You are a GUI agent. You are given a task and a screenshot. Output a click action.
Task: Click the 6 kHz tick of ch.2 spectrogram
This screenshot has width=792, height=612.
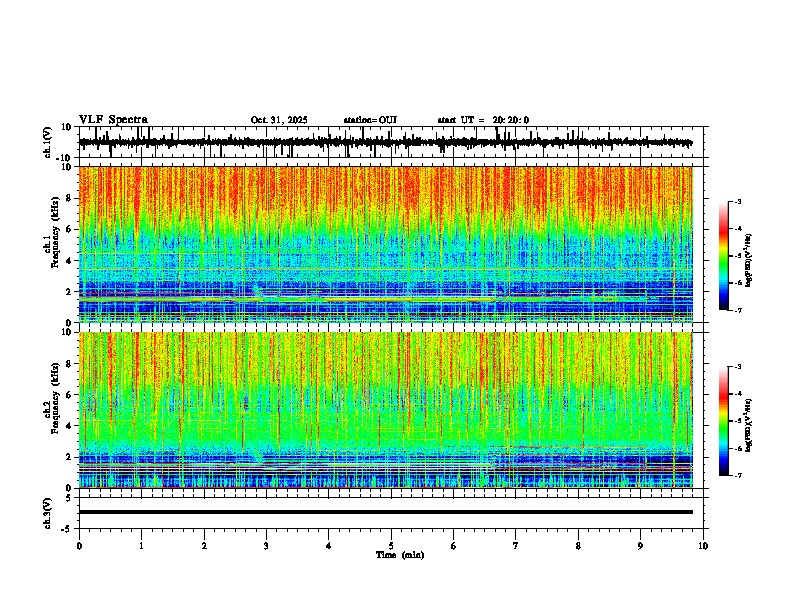(69, 394)
